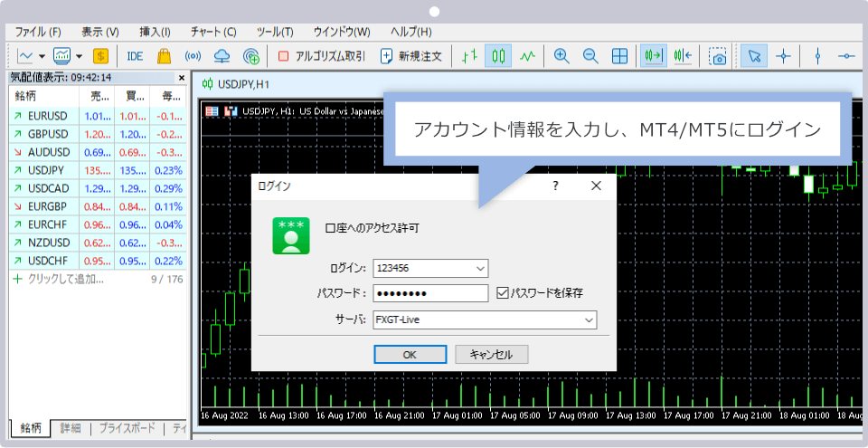Switch chart to line chart zigzag icon
Screen dimensions: 868x448
527,56
